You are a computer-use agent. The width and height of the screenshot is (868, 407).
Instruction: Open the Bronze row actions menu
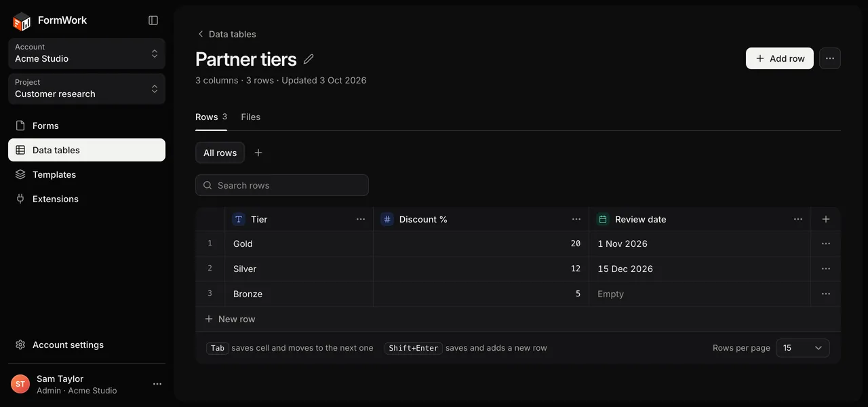tap(826, 294)
